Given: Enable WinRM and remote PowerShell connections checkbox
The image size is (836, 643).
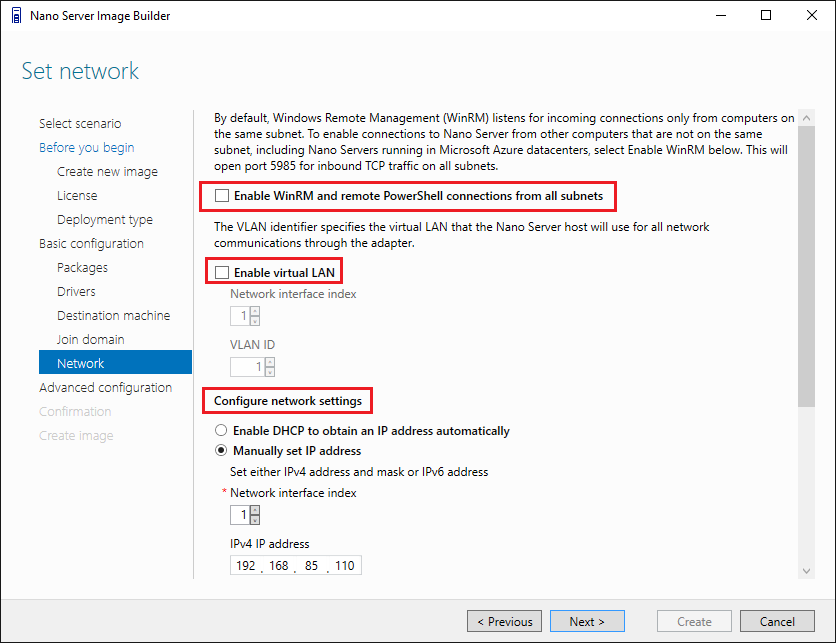Looking at the screenshot, I should [x=222, y=196].
